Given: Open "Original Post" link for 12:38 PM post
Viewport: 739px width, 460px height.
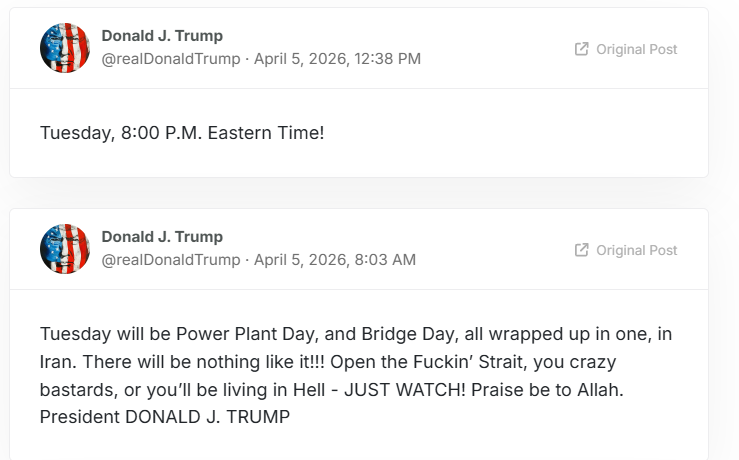Looking at the screenshot, I should (x=636, y=49).
